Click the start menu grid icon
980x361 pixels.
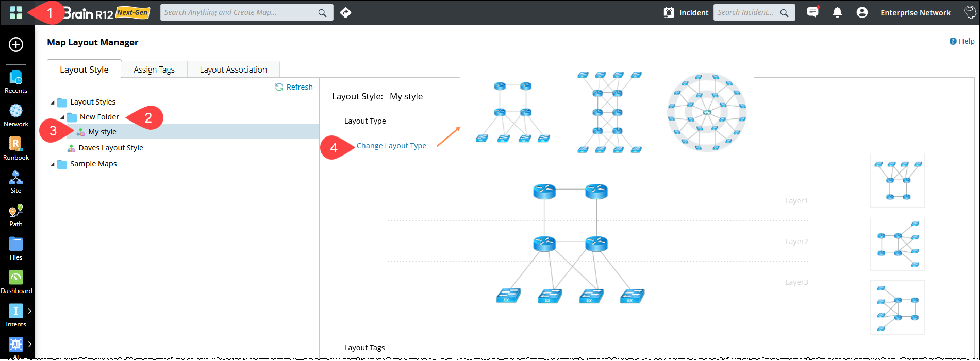(x=16, y=12)
